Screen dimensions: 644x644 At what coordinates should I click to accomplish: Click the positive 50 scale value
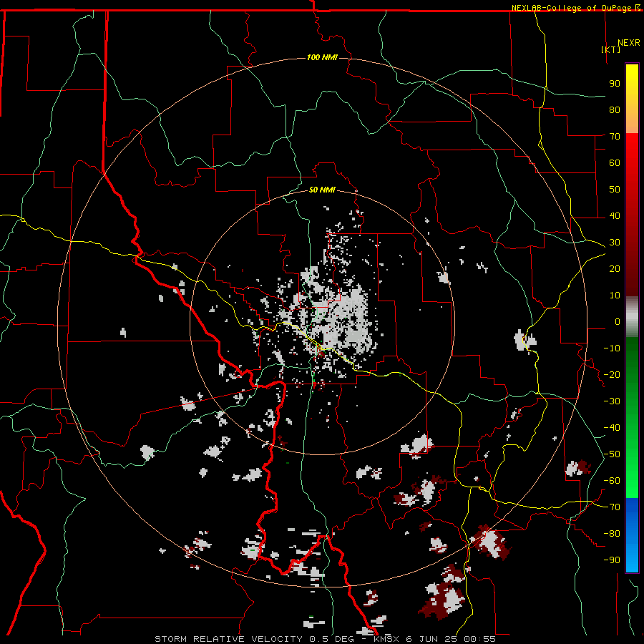coord(615,190)
